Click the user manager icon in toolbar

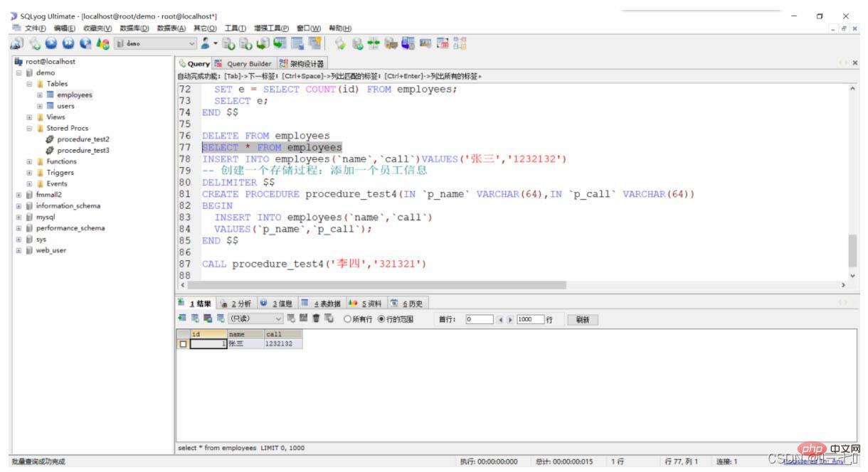click(x=205, y=43)
